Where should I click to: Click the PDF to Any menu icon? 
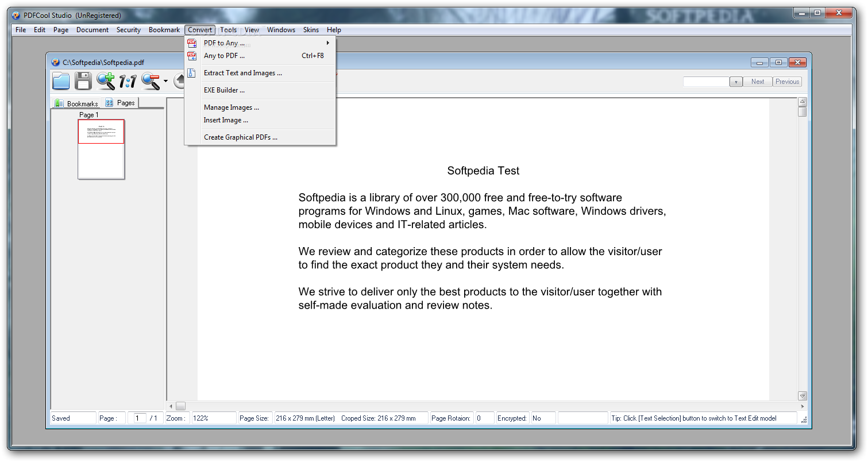click(x=192, y=43)
